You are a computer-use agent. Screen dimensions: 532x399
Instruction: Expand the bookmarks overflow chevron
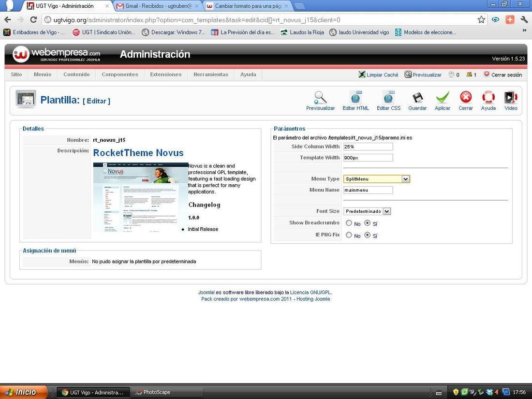click(x=524, y=30)
